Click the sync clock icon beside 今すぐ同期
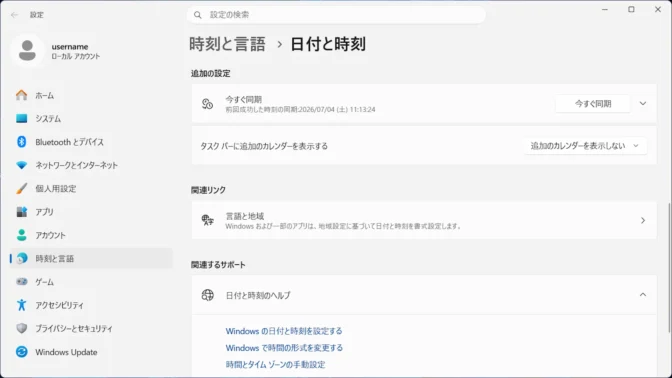This screenshot has width=672, height=378. click(x=207, y=104)
